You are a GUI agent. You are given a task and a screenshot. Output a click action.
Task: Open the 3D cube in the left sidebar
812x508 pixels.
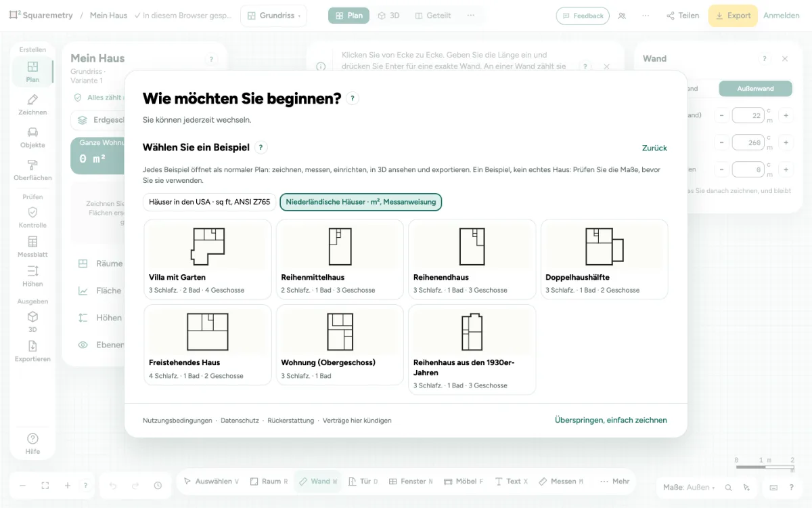pyautogui.click(x=32, y=322)
